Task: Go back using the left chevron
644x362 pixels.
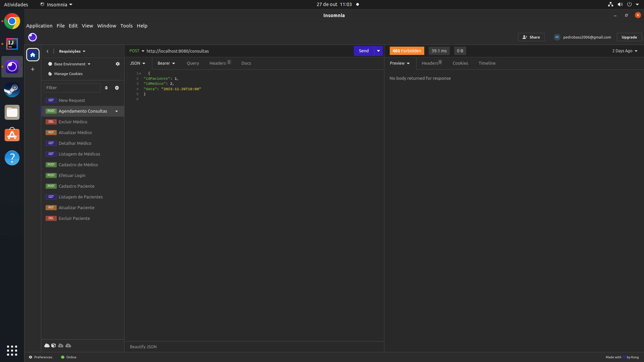Action: tap(48, 51)
